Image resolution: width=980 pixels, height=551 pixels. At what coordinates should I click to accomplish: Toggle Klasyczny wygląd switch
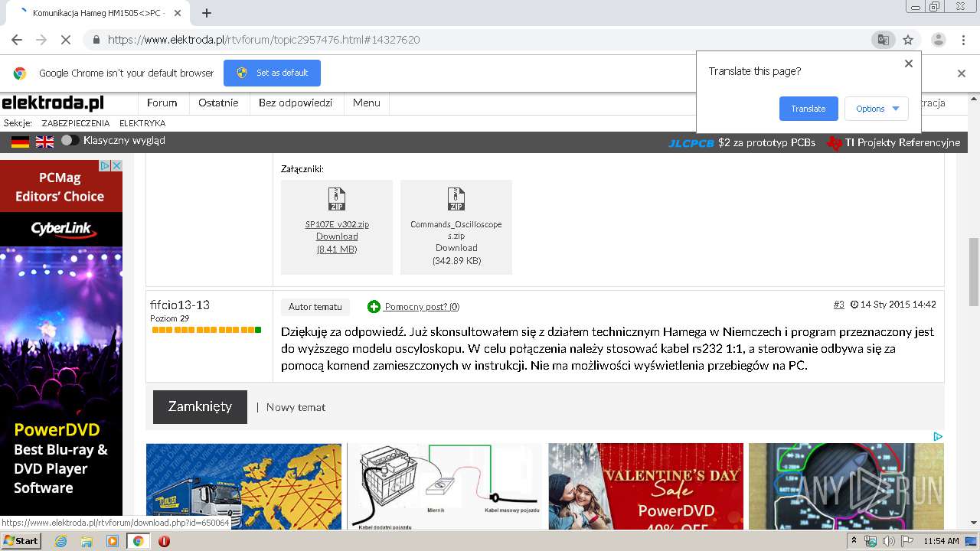pos(70,141)
